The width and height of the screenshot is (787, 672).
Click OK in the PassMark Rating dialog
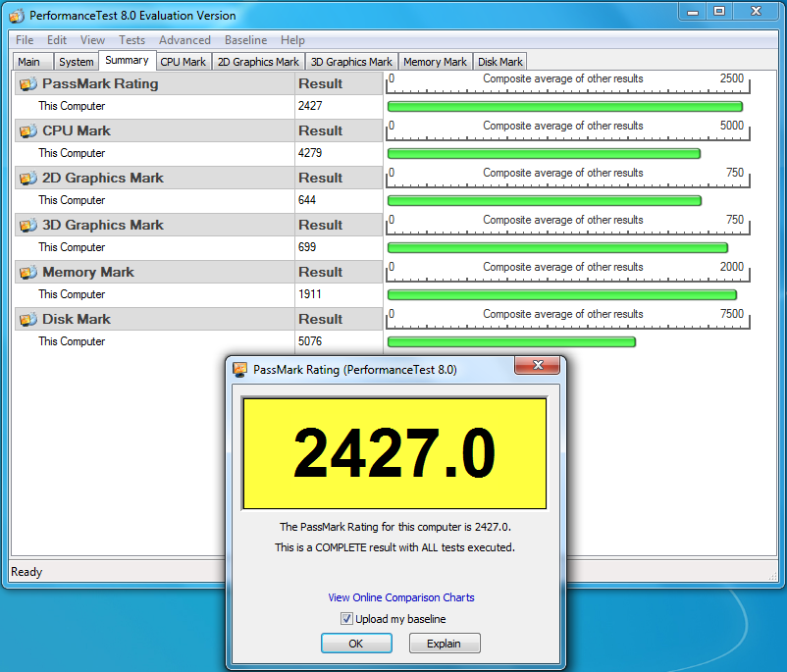(x=356, y=644)
